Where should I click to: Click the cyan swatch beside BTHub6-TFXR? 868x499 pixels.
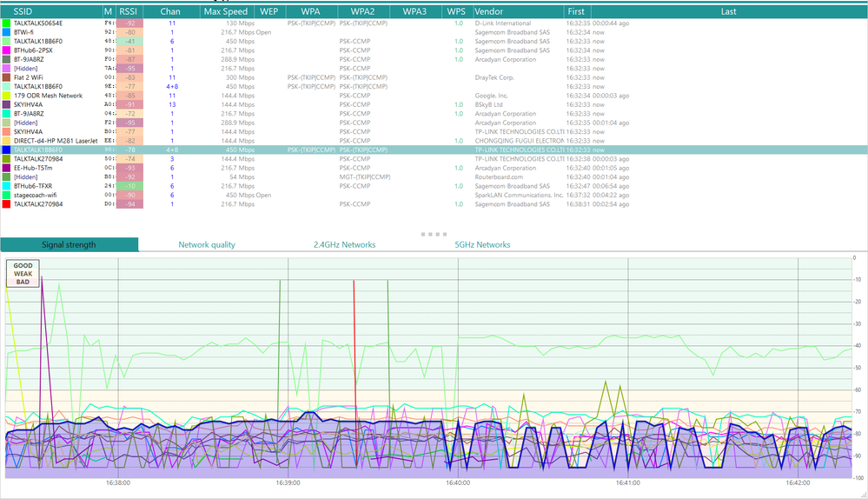[x=6, y=186]
